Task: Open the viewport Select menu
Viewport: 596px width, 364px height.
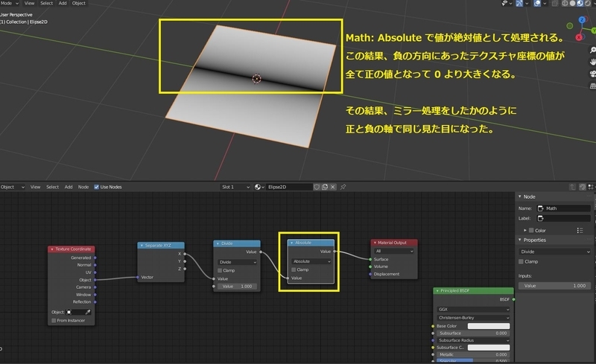Action: [x=46, y=3]
